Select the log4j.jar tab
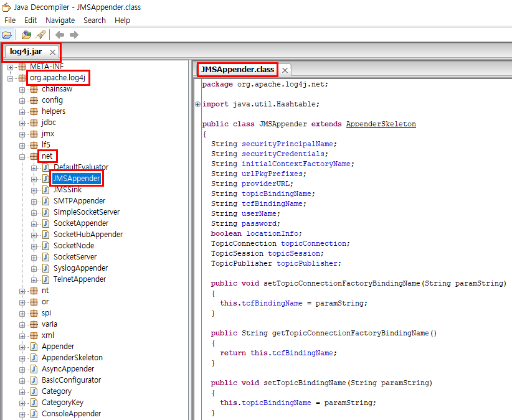The height and width of the screenshot is (420, 512). pos(26,52)
